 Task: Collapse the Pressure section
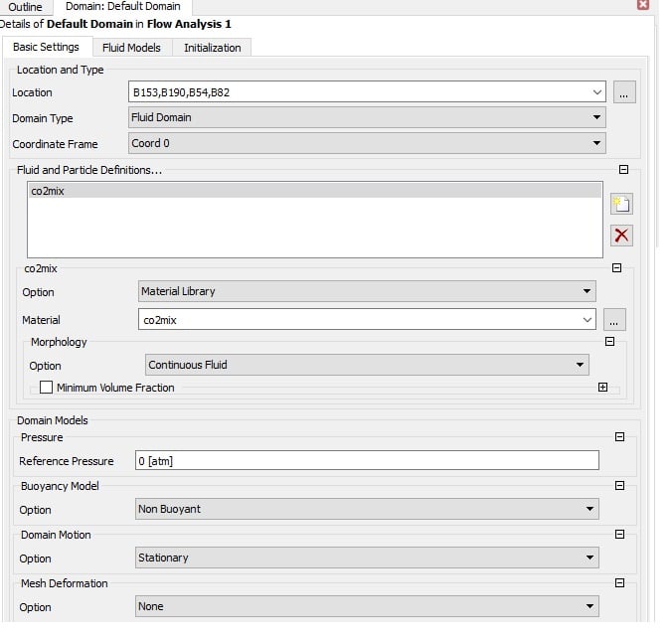pos(619,437)
